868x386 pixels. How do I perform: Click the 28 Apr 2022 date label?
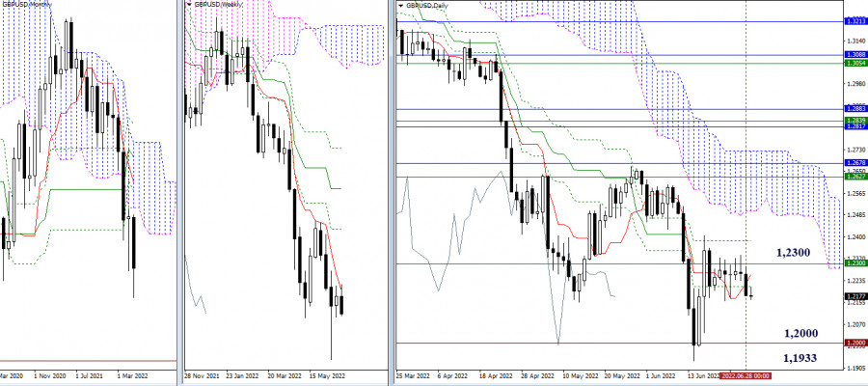(x=536, y=375)
